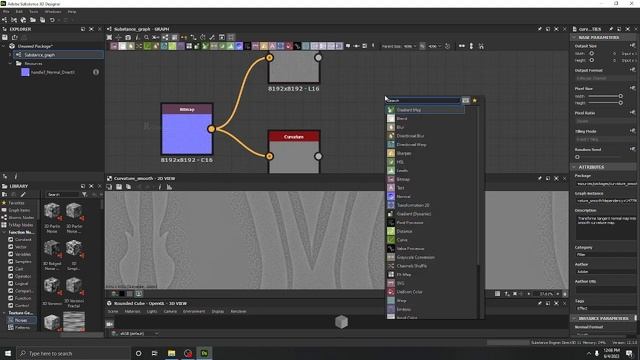Select Gradient Map in node menu
The height and width of the screenshot is (360, 640).
coord(424,110)
